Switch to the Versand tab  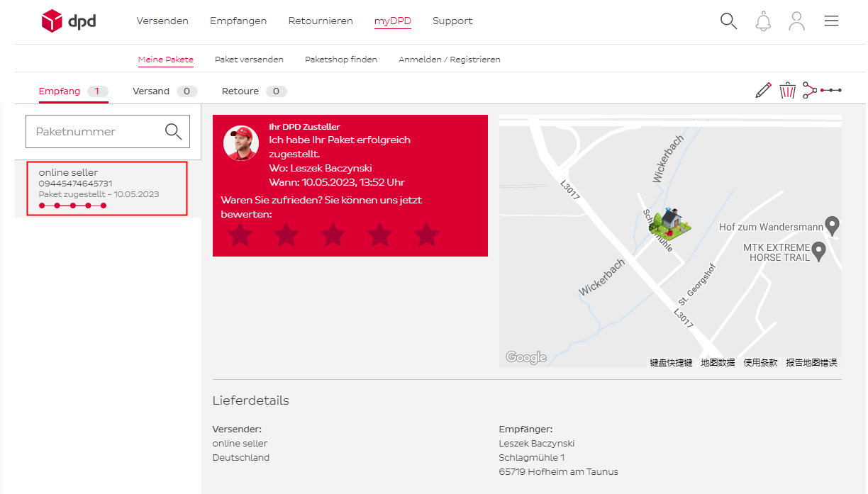click(151, 91)
